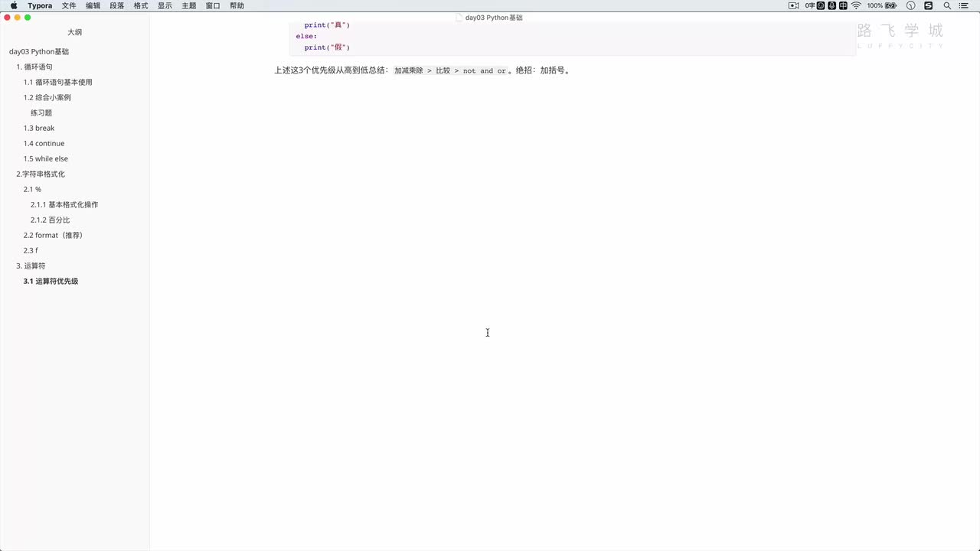
Task: Jump to 练习题 in outline
Action: [x=41, y=112]
